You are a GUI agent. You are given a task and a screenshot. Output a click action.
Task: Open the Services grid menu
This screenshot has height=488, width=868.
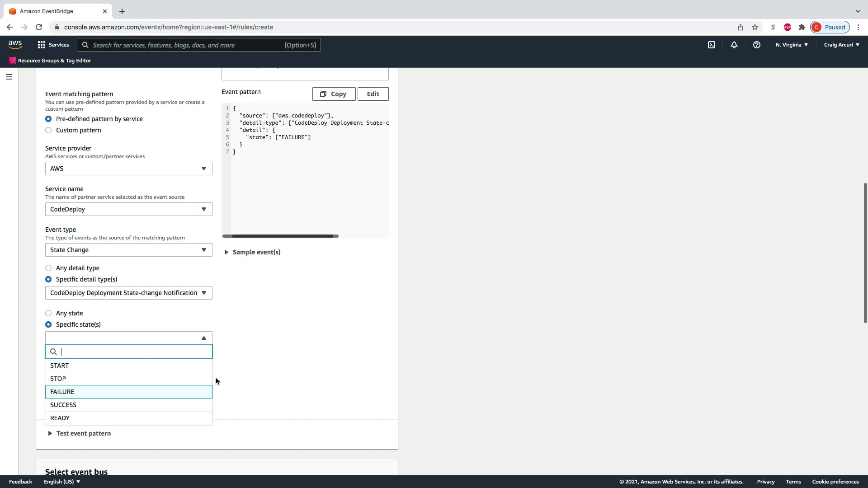53,45
